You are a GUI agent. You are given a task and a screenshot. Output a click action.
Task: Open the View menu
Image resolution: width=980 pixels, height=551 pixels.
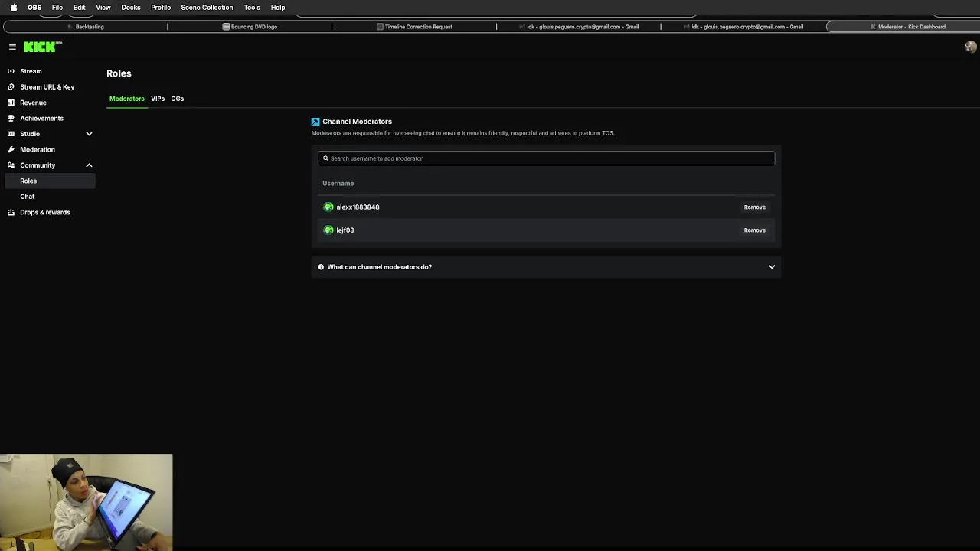pos(103,8)
